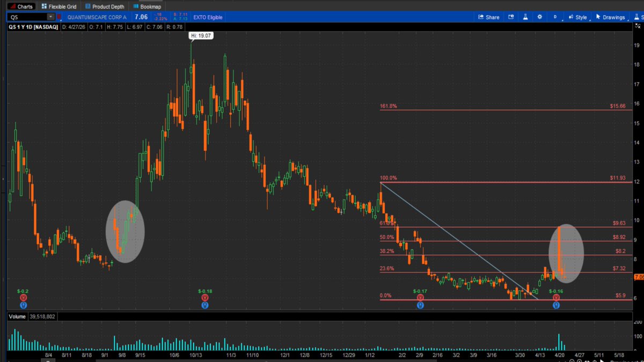Open Edit Studies via the flask icon
Image resolution: width=644 pixels, height=362 pixels.
[525, 17]
